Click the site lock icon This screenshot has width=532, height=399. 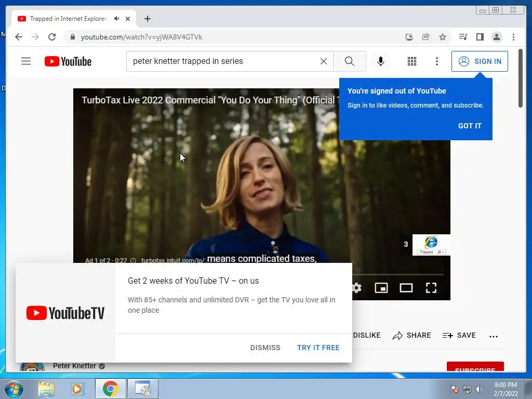click(x=72, y=37)
